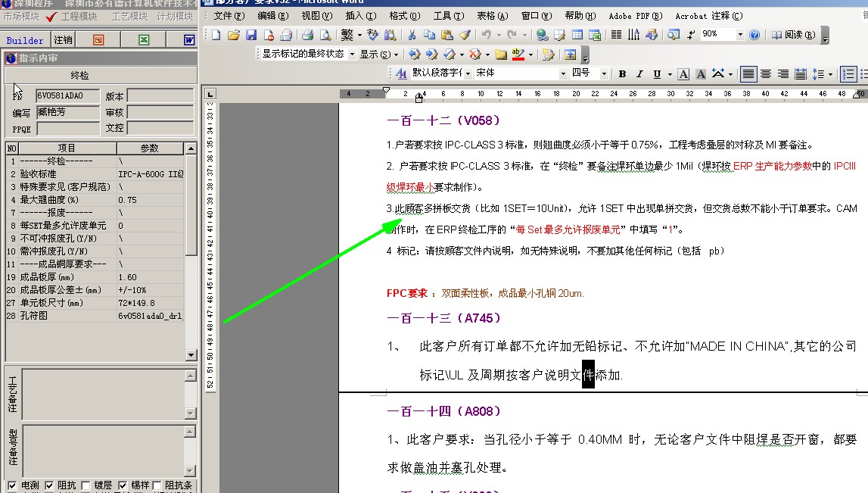868x493 pixels.
Task: Open the 编辑(E) menu
Action: tap(273, 16)
